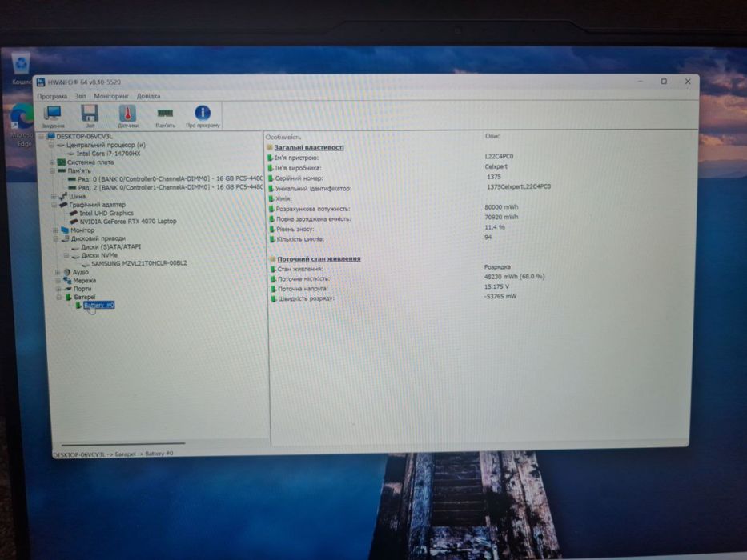Expand the Системна плата node
This screenshot has height=560, width=747.
click(x=52, y=162)
